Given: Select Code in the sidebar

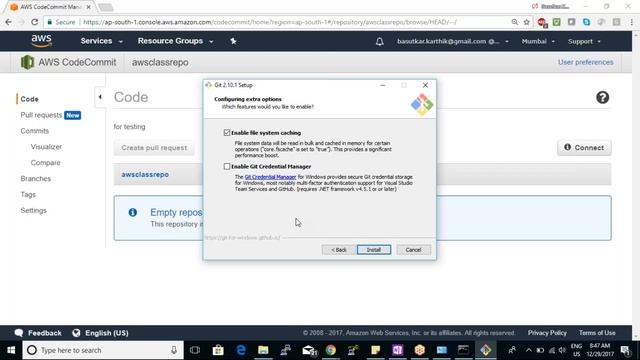Looking at the screenshot, I should 29,99.
